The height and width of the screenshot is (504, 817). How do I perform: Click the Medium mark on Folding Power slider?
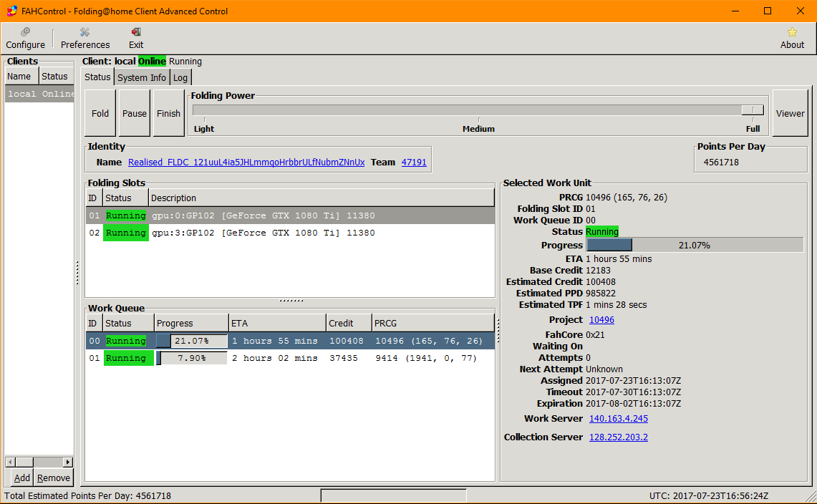click(x=478, y=129)
